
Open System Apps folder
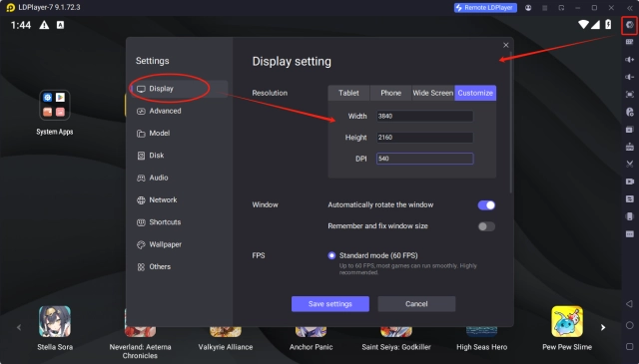click(55, 105)
